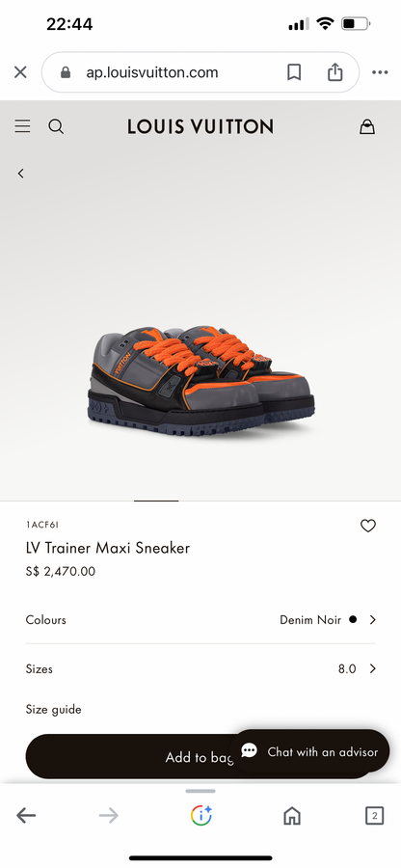This screenshot has height=868, width=401.
Task: Select the Denim Noir black colour dot
Action: tap(353, 620)
